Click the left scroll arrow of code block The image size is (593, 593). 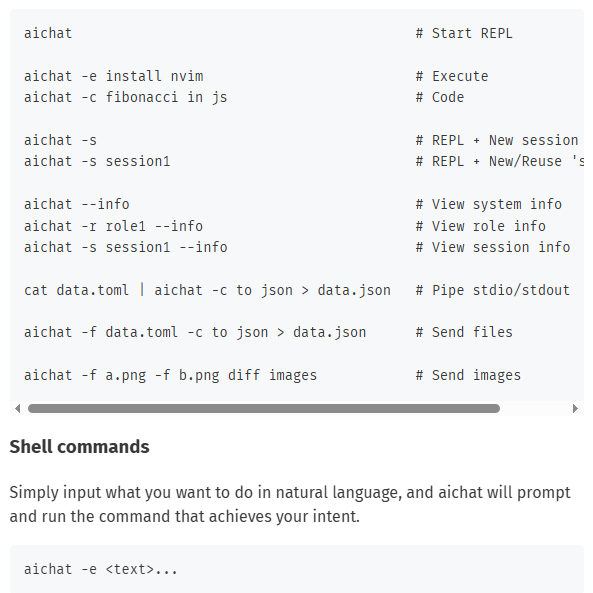[x=17, y=408]
